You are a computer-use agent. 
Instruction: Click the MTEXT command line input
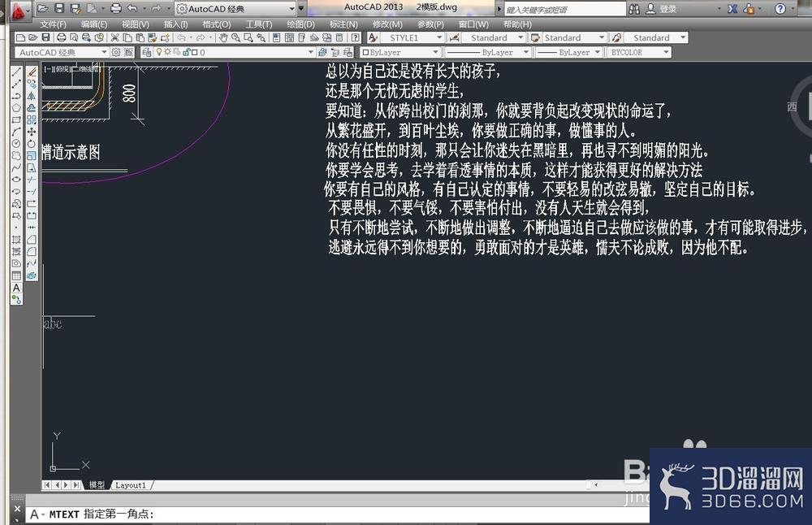coord(337,514)
